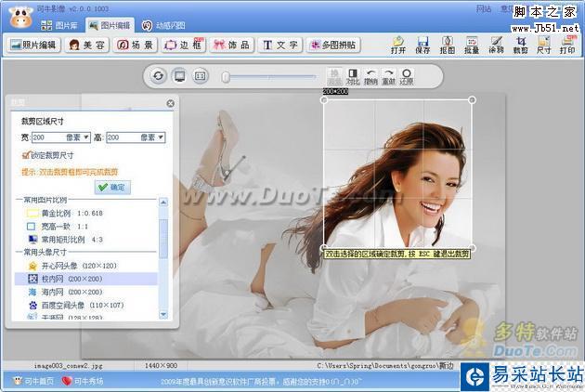Screen dimensions: 585x392
Task: Click the 网站 link at top
Action: pos(484,8)
